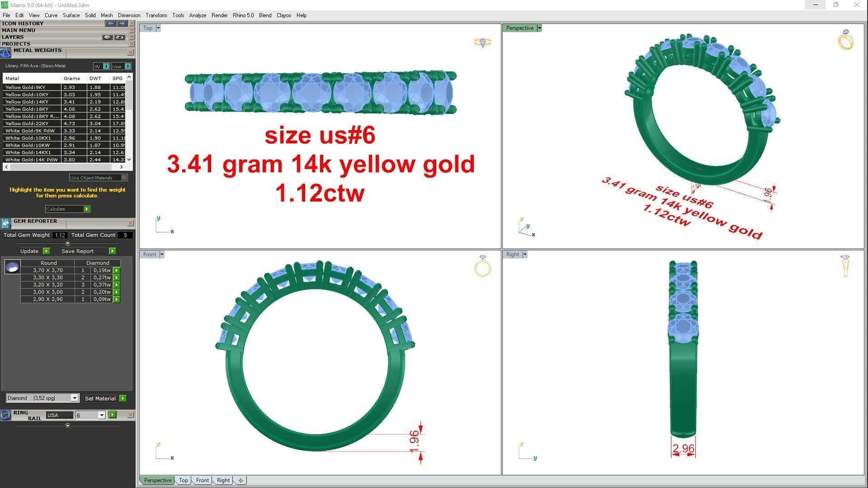Click green arrow for 3,20 X 3,20 row
Image resolution: width=868 pixels, height=488 pixels.
pos(117,285)
